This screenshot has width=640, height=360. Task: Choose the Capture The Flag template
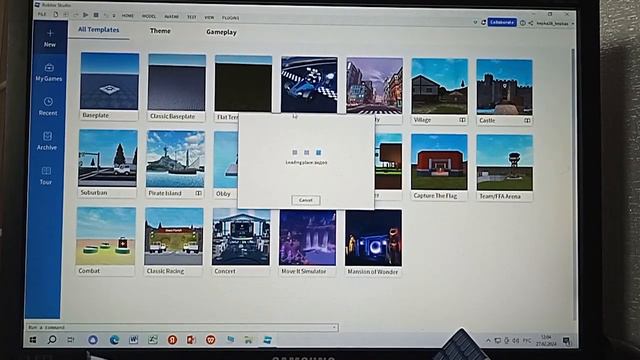(x=439, y=167)
